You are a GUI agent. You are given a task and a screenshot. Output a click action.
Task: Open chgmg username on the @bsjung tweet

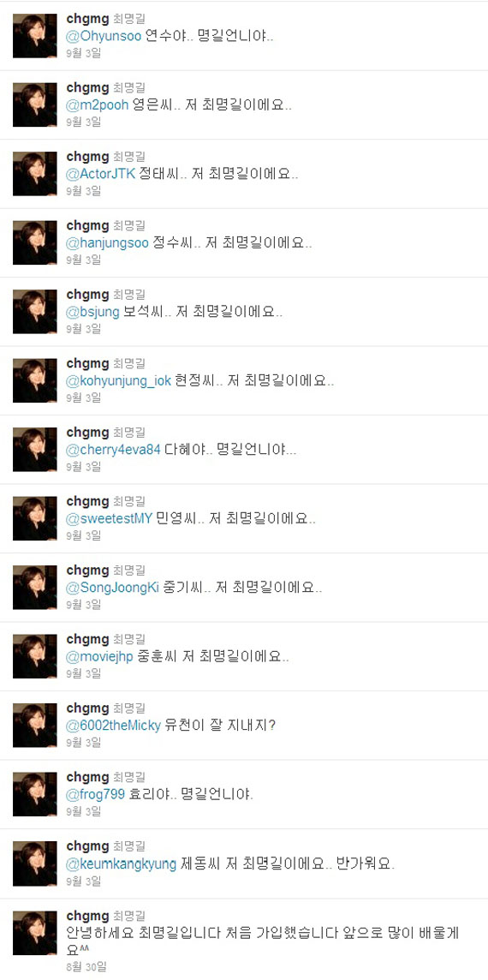click(x=87, y=294)
